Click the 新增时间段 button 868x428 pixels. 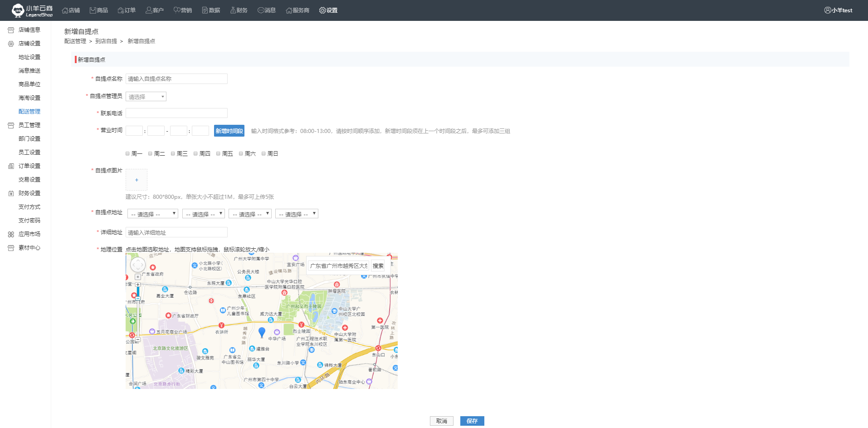pyautogui.click(x=229, y=131)
